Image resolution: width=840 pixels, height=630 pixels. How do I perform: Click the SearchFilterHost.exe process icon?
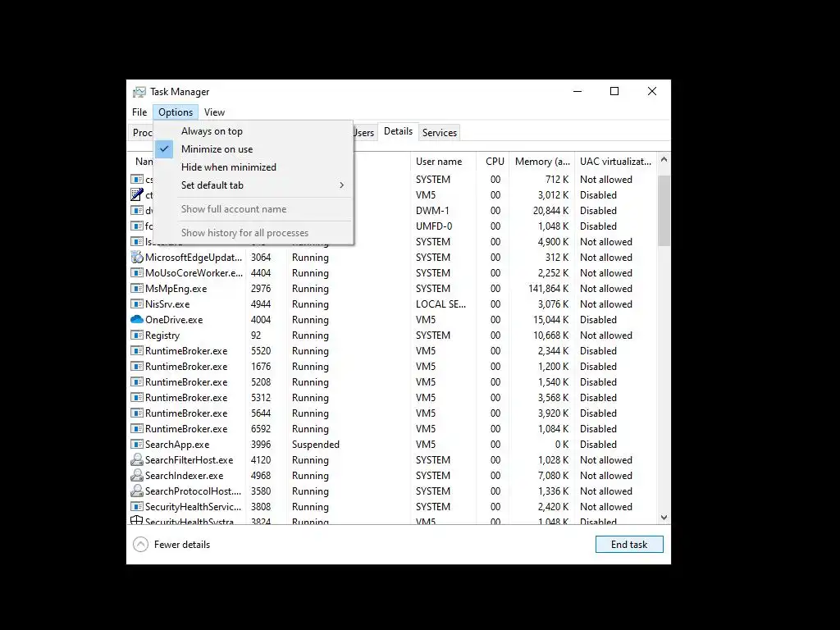click(137, 459)
